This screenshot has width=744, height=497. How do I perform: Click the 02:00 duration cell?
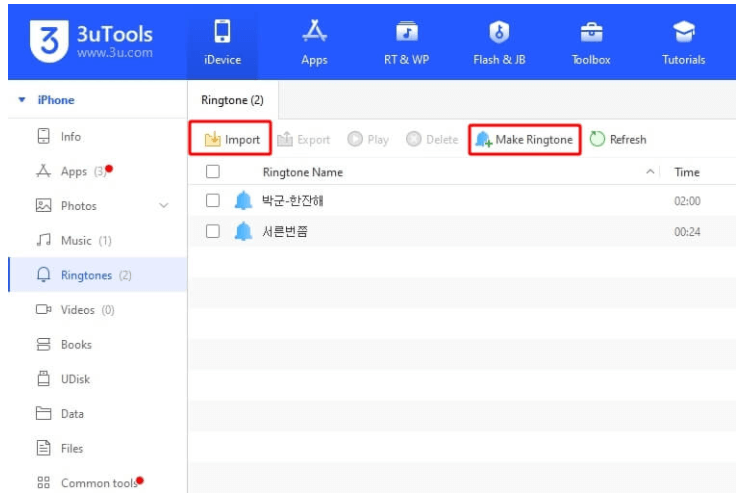tap(687, 201)
